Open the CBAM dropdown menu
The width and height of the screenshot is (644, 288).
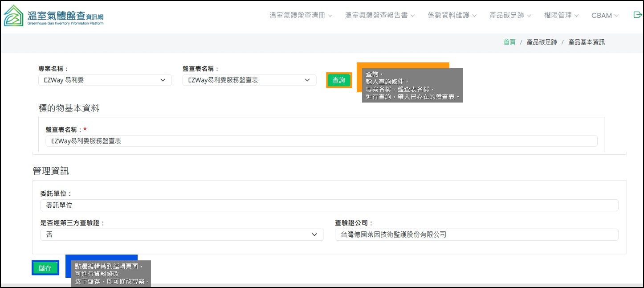pos(605,15)
